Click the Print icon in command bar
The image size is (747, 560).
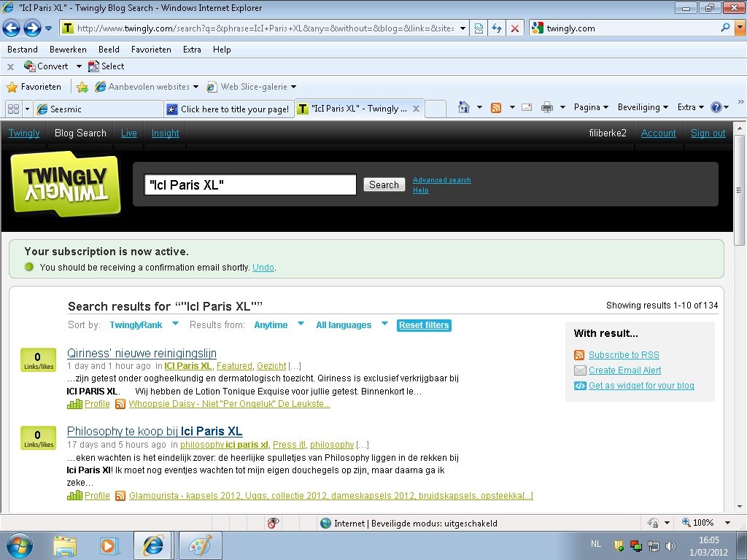coord(547,107)
